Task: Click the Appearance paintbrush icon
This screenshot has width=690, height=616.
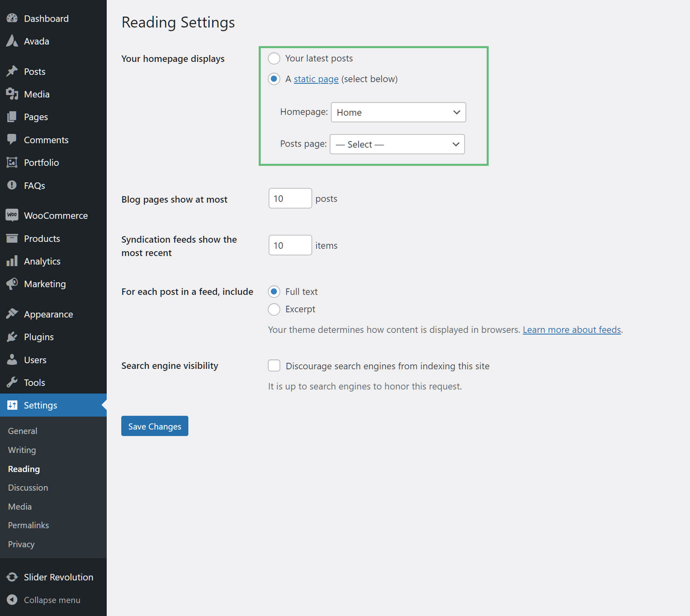Action: click(x=12, y=314)
